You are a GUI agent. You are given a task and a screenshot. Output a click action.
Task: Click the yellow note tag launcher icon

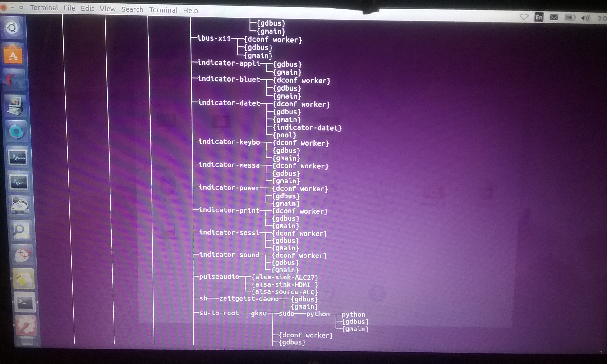click(23, 278)
